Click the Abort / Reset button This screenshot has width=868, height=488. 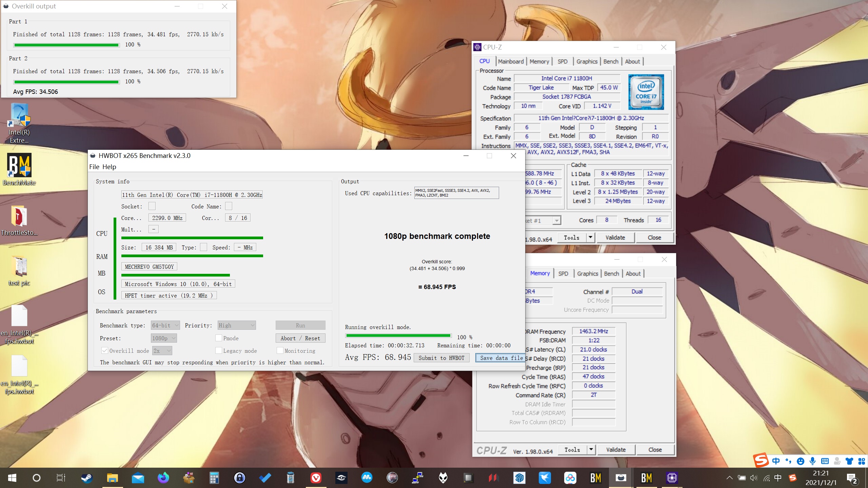300,338
